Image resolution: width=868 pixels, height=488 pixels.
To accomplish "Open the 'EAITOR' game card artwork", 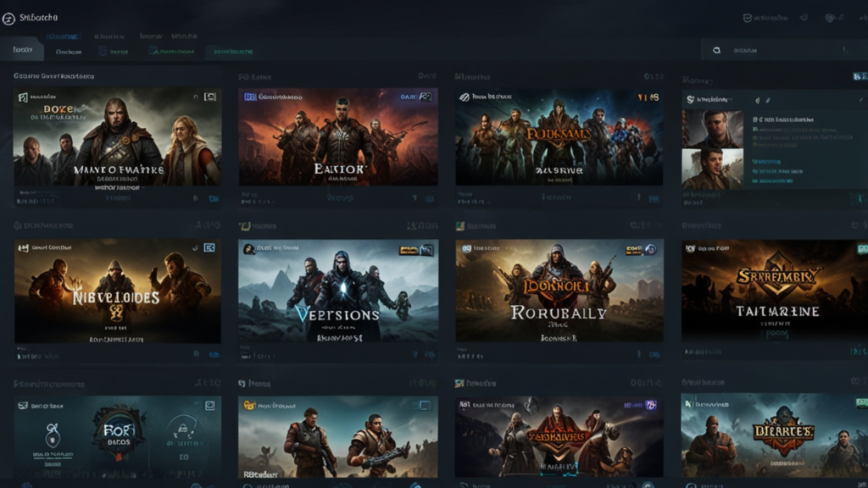I will click(x=337, y=136).
